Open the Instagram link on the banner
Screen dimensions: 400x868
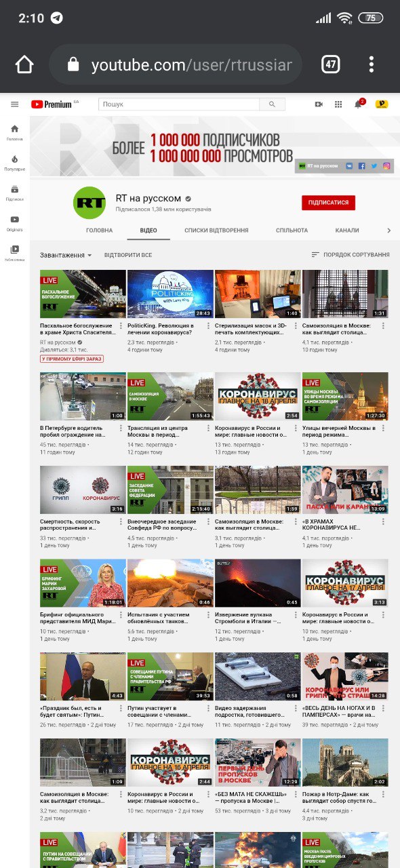point(387,165)
